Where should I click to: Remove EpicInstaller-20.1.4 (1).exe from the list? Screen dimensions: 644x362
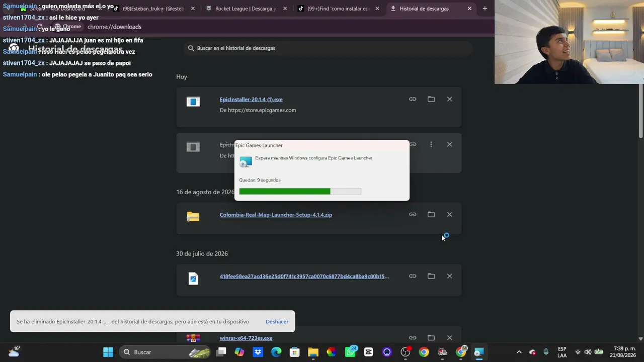click(449, 99)
